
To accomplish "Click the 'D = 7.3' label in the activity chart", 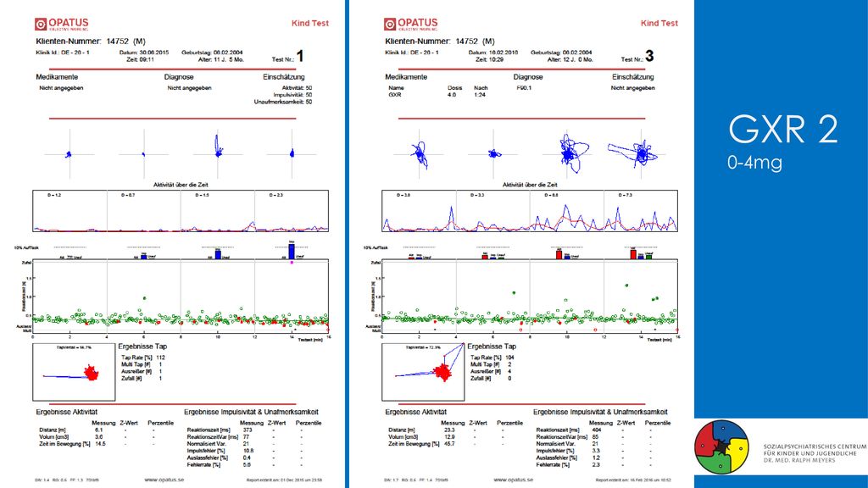I will click(625, 196).
